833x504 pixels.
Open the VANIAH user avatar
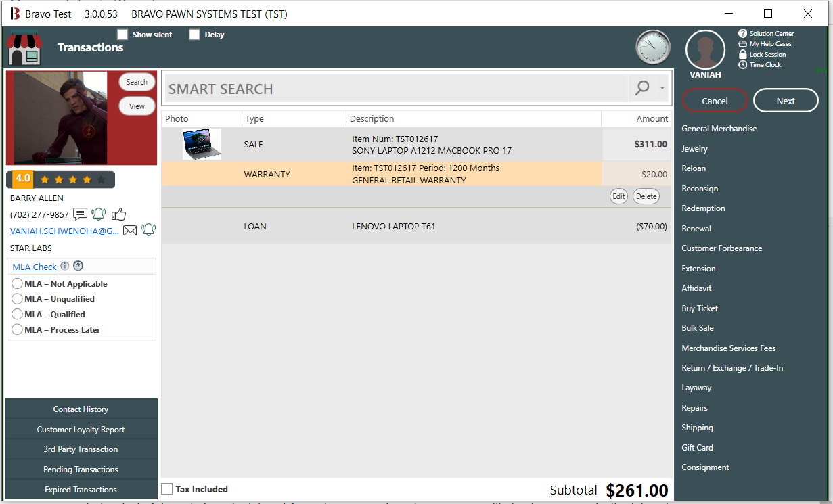click(x=705, y=50)
